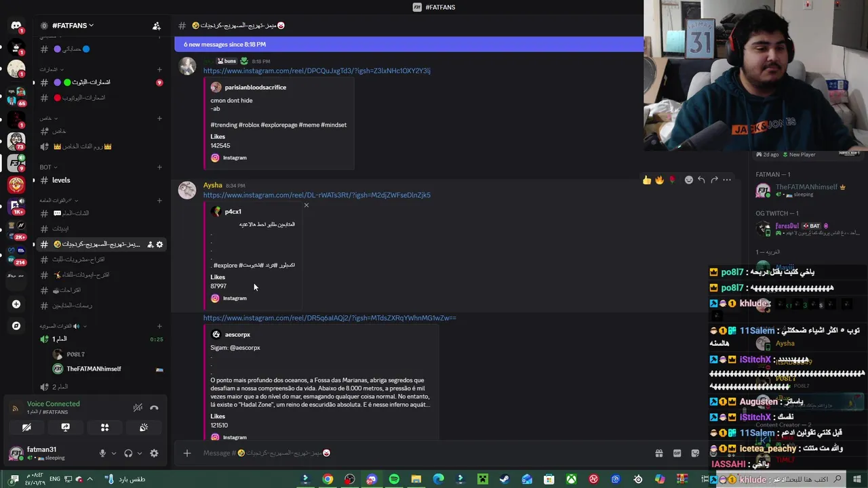Click the p4cx1 embed author name

click(x=233, y=211)
